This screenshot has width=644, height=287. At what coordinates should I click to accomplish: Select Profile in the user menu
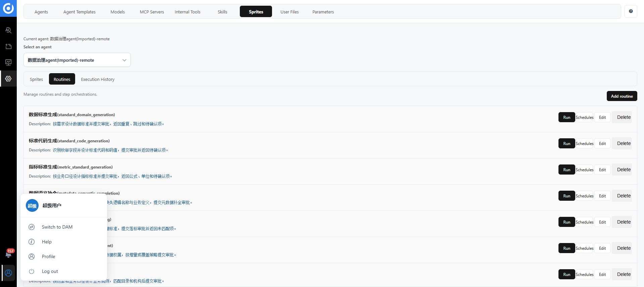64,256
